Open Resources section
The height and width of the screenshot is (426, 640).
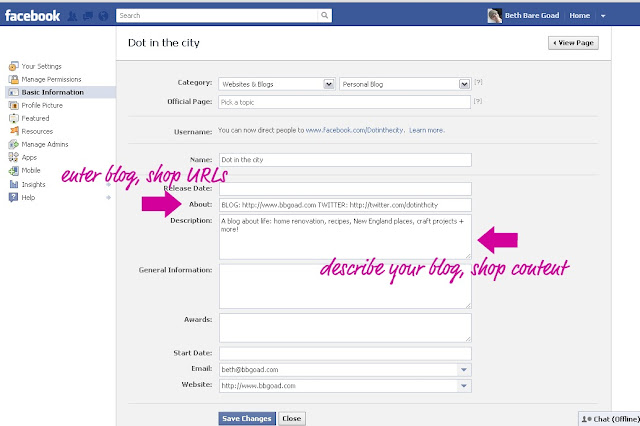tap(37, 131)
